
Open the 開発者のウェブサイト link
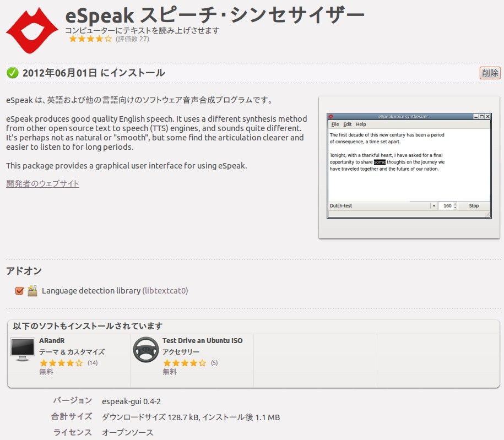(x=42, y=183)
